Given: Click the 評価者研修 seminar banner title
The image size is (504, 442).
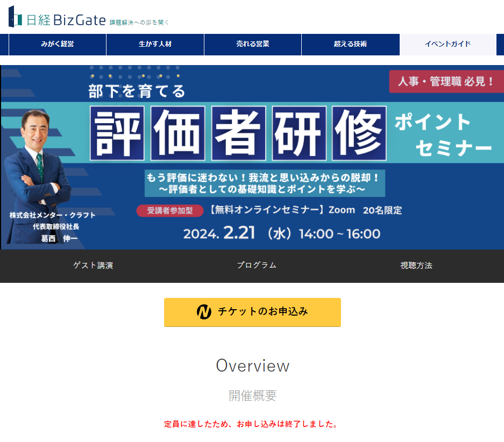Looking at the screenshot, I should click(238, 133).
